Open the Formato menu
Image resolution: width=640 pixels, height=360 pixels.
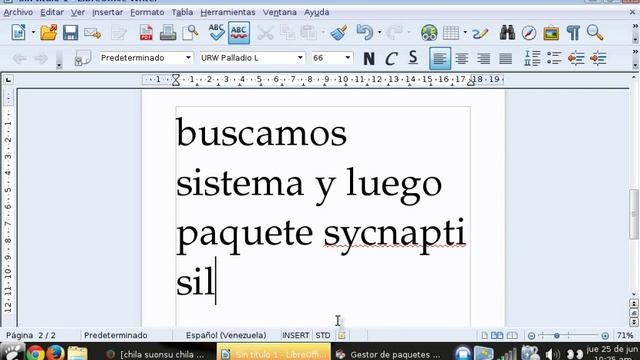pos(147,12)
